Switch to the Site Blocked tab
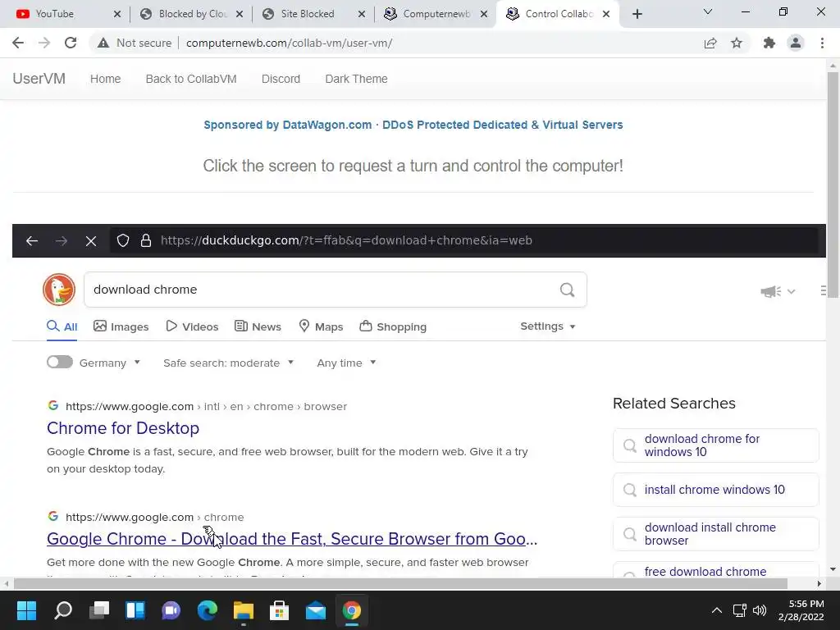840x630 pixels. click(x=311, y=14)
